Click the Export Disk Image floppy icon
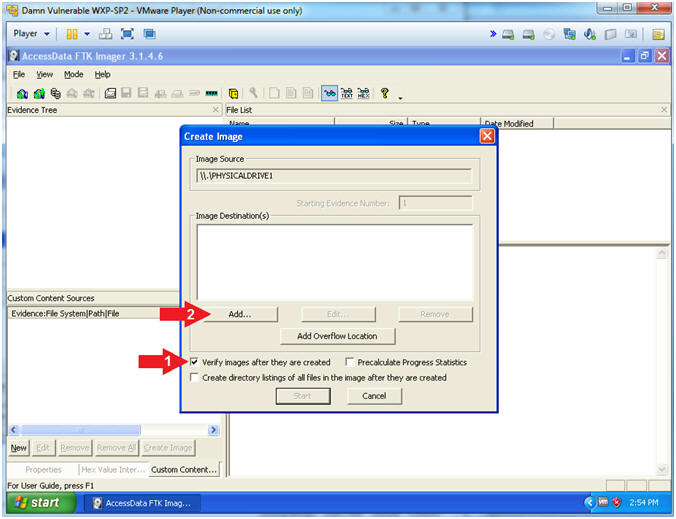 click(x=126, y=93)
